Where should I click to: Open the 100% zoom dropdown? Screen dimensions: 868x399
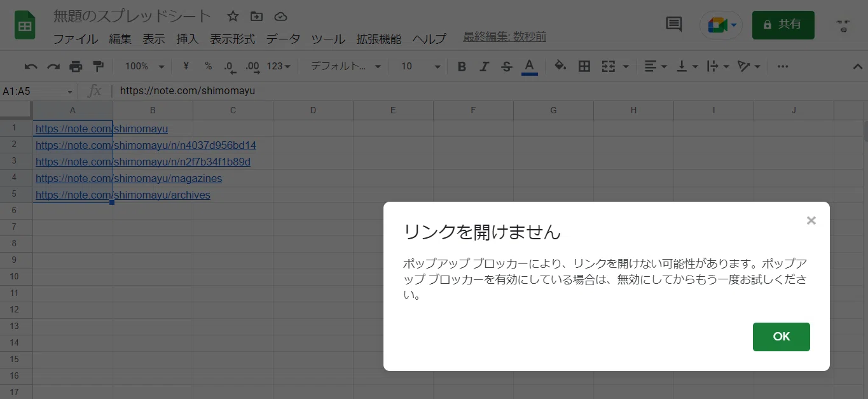(144, 66)
